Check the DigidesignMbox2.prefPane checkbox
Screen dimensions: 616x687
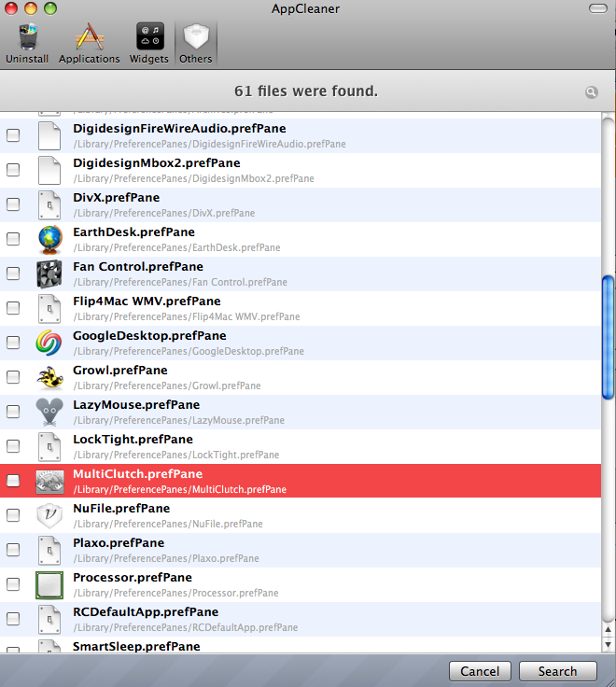13,170
